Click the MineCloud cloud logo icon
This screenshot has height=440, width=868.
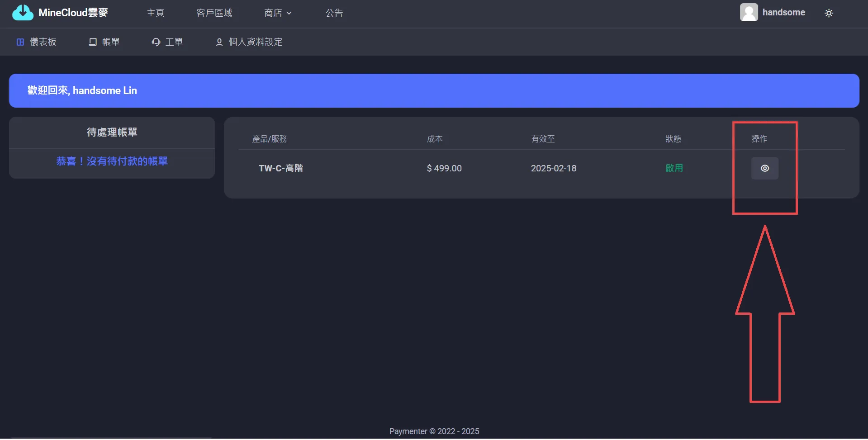coord(23,13)
